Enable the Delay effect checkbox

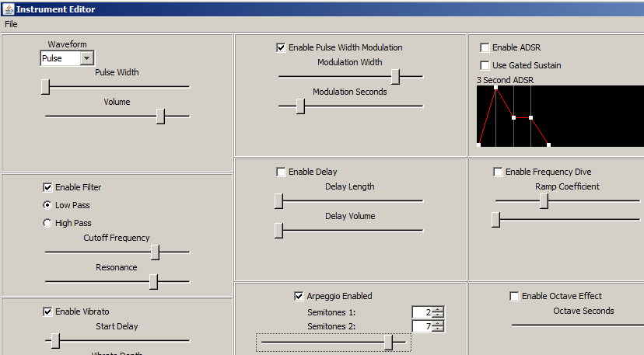click(281, 172)
